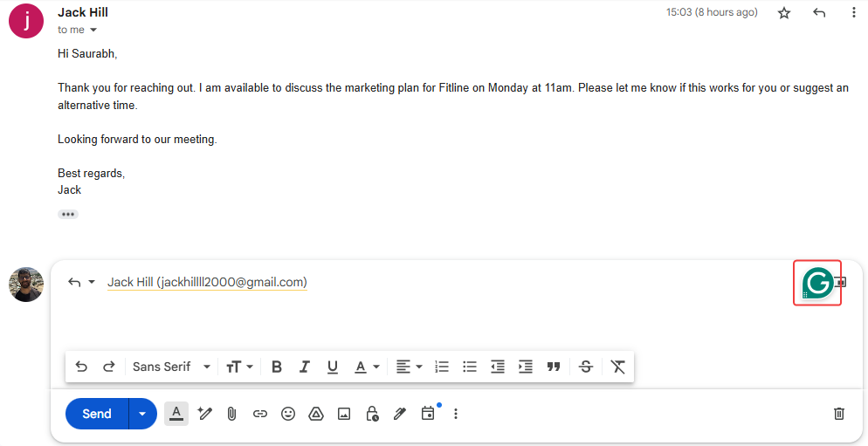This screenshot has width=868, height=446.
Task: Show trimmed content via three-dot button
Action: coord(68,214)
